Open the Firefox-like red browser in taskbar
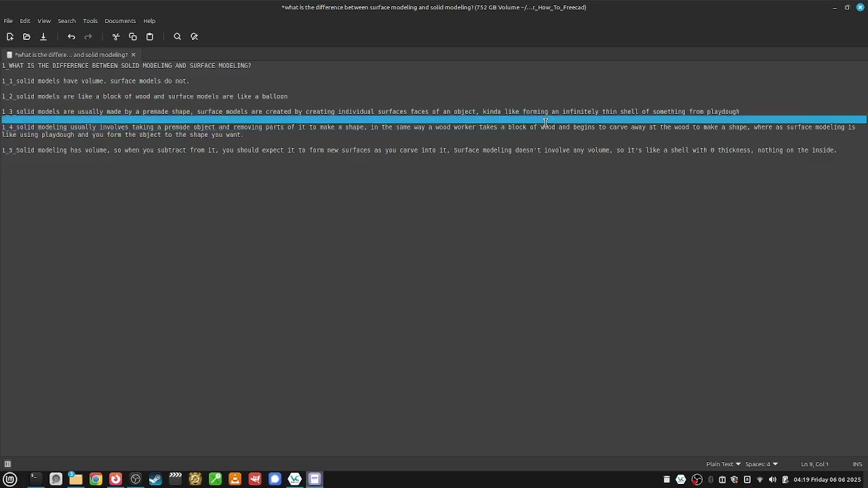 [x=115, y=479]
